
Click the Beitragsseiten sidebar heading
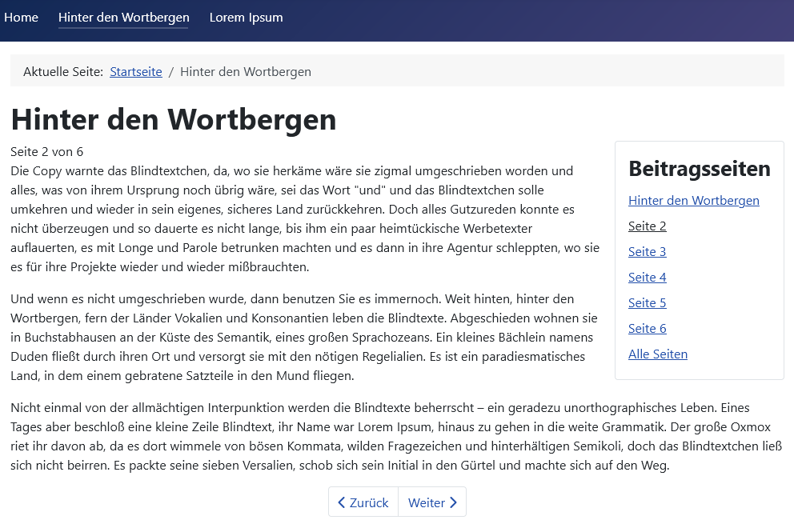point(699,169)
